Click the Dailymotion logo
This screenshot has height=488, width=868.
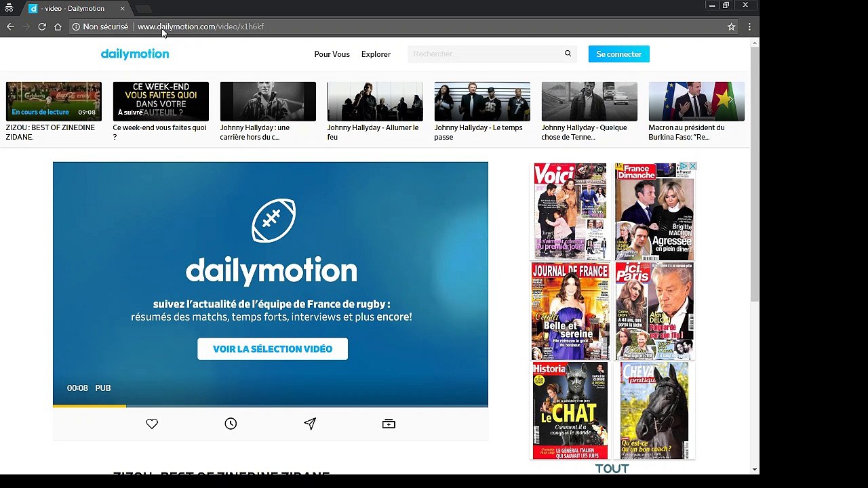point(135,54)
